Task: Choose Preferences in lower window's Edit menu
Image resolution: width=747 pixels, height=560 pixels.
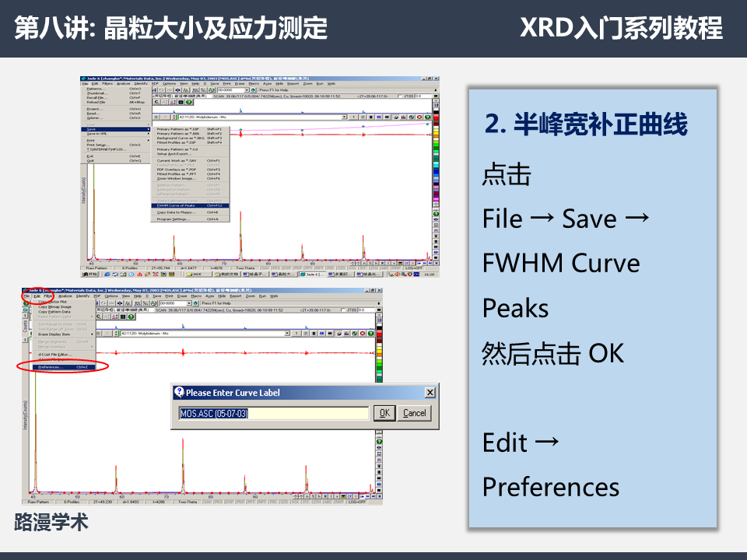Action: click(x=64, y=367)
